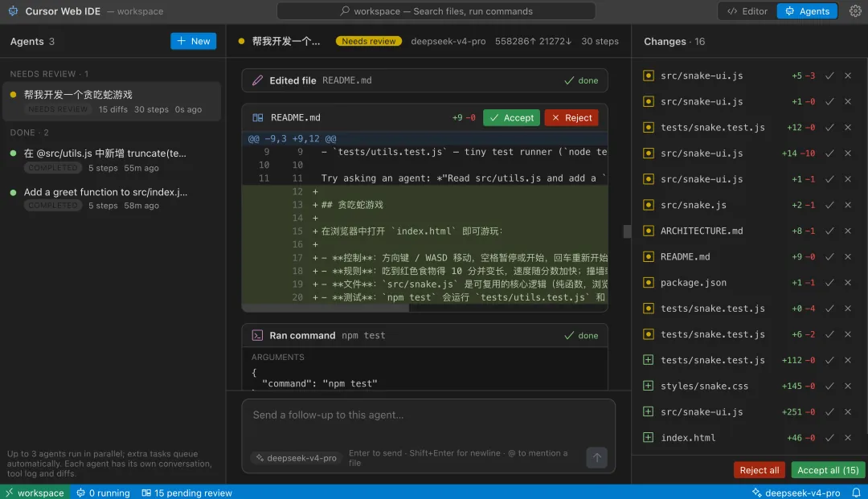
Task: Open the notifications bell icon
Action: (x=856, y=493)
